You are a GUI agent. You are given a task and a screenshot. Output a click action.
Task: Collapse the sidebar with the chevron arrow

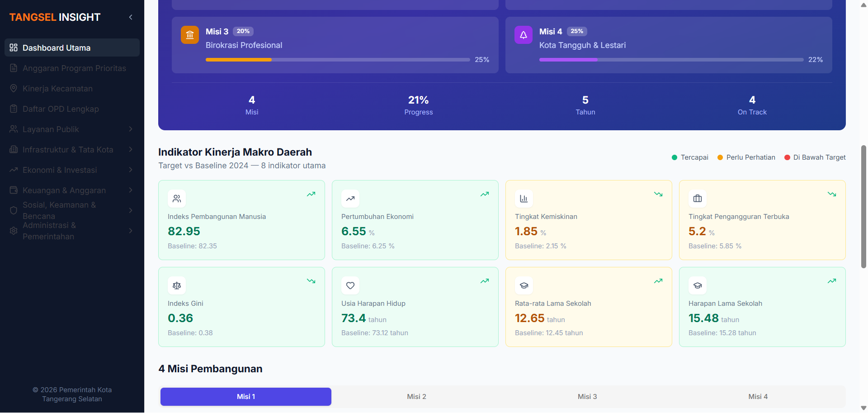[x=131, y=17]
